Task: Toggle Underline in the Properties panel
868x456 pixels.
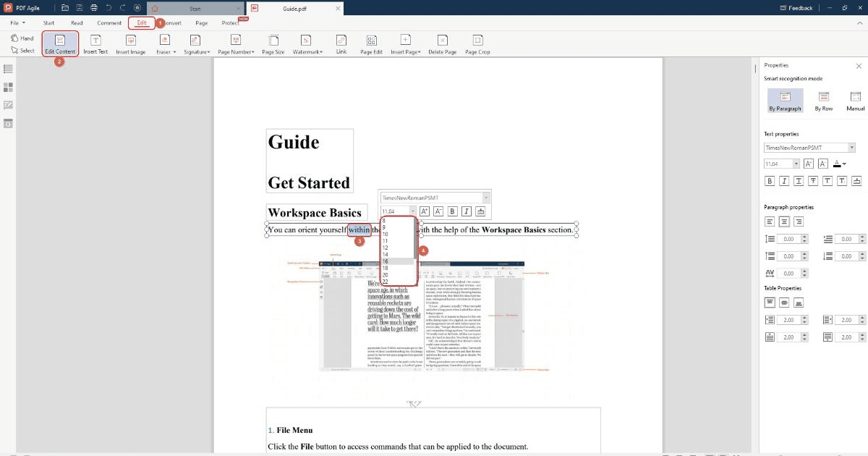Action: click(799, 181)
